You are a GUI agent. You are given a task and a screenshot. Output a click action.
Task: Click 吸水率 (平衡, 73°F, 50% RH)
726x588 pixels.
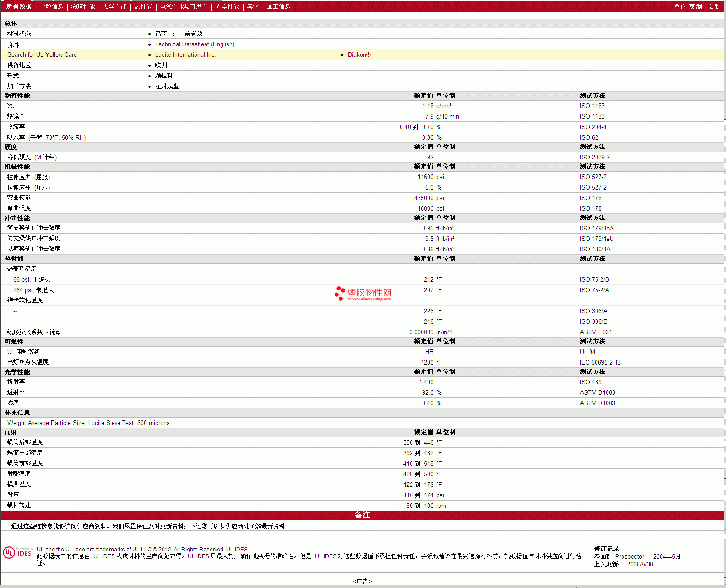coord(46,137)
